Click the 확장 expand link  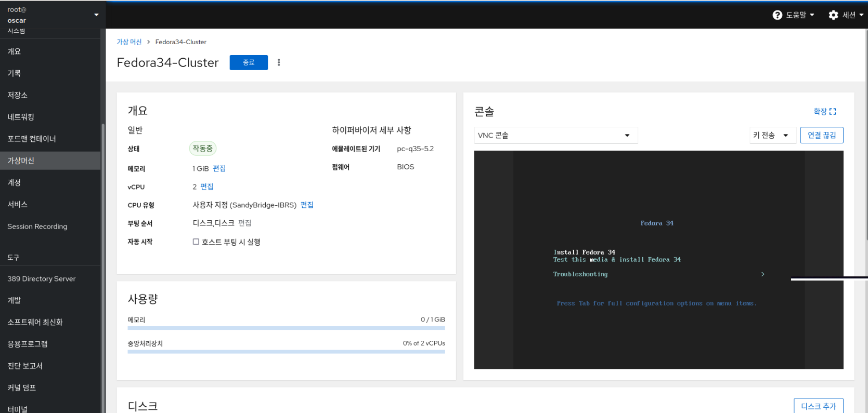825,112
